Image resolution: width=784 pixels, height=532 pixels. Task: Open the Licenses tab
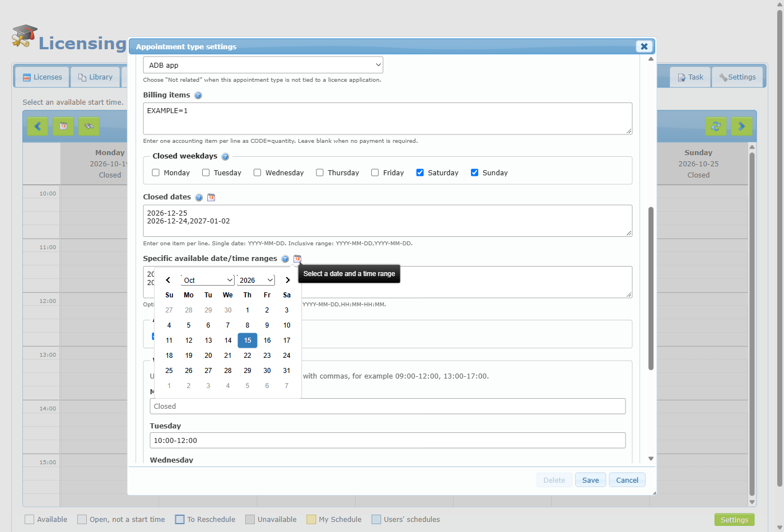43,77
